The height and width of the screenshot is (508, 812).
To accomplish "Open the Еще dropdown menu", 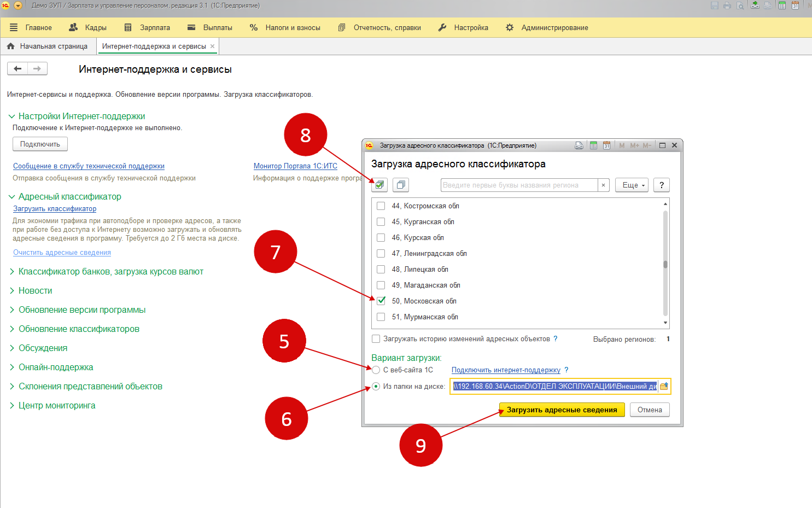I will [632, 185].
